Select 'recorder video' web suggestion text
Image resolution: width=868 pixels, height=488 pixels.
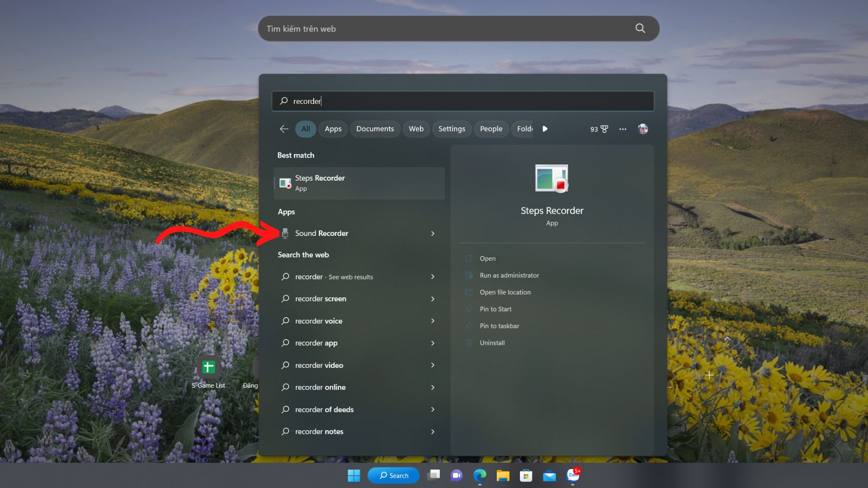tap(319, 365)
